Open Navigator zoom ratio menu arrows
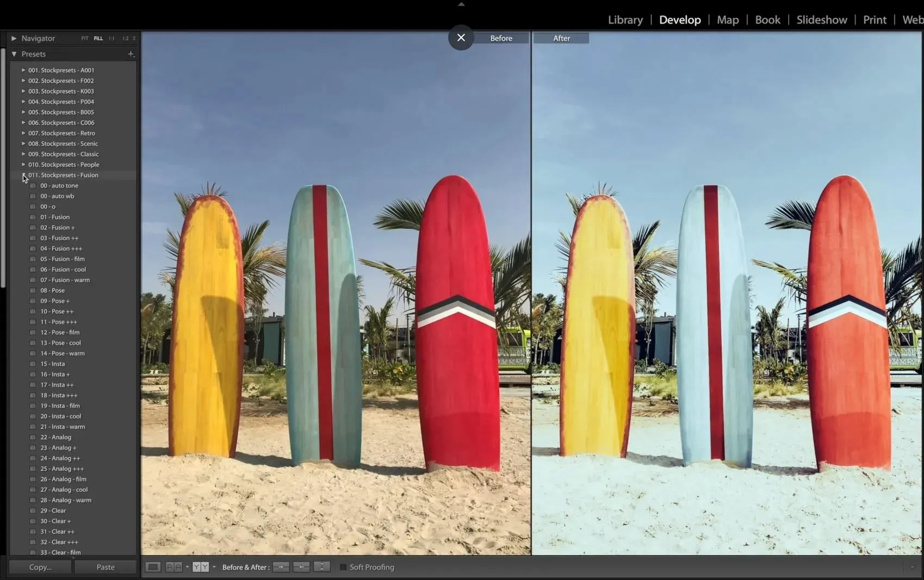 click(x=134, y=39)
